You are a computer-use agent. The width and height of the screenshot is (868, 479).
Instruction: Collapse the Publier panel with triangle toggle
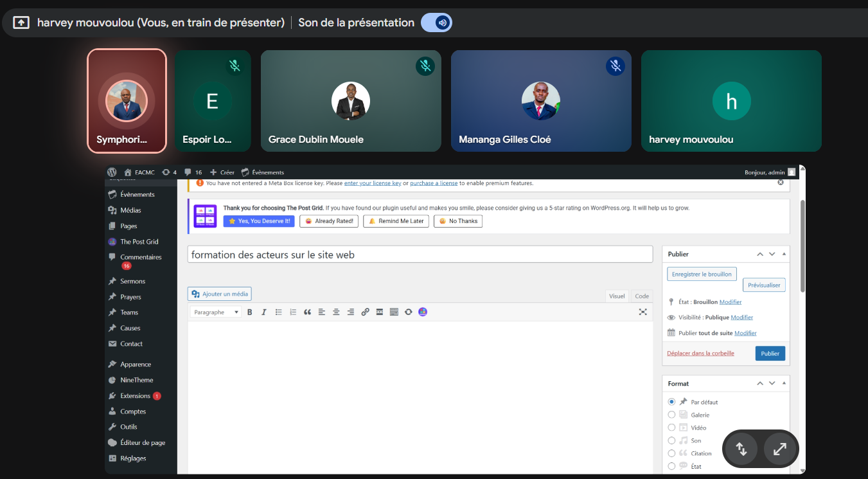click(x=784, y=254)
